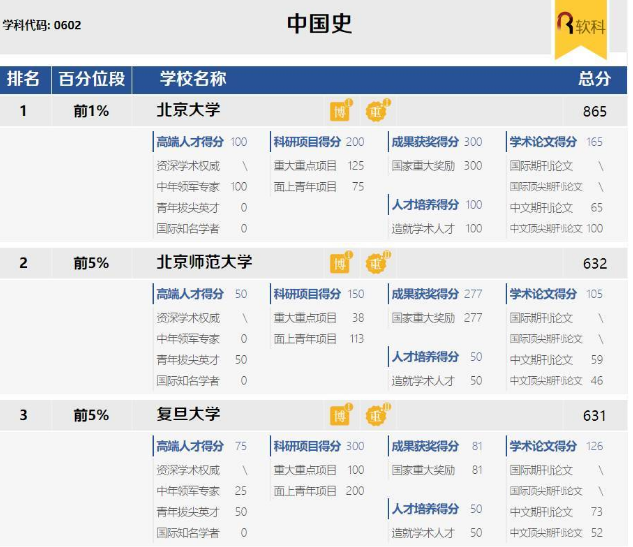Click the total score 632
633x547 pixels.
(x=595, y=264)
